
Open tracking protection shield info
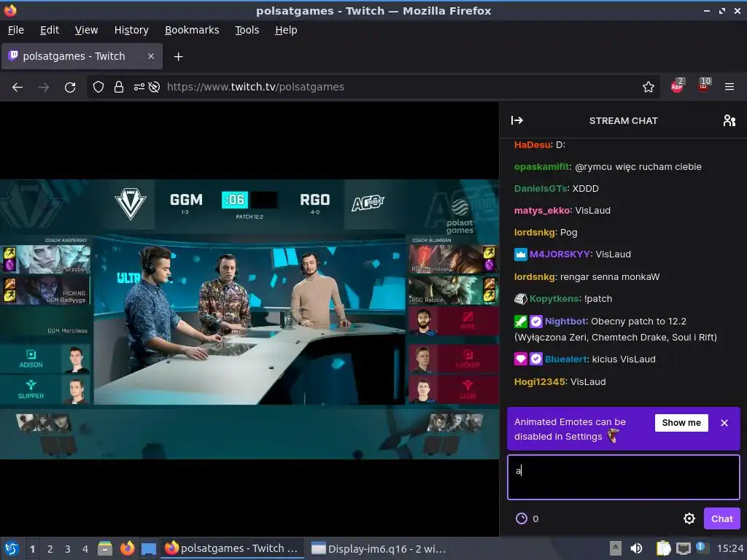(x=98, y=87)
